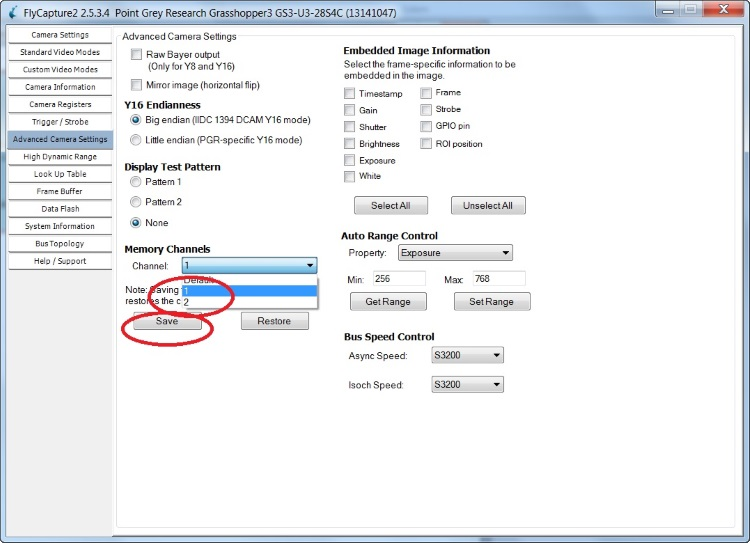Go to the Data Flash tab
This screenshot has width=750, height=543.
(x=60, y=209)
